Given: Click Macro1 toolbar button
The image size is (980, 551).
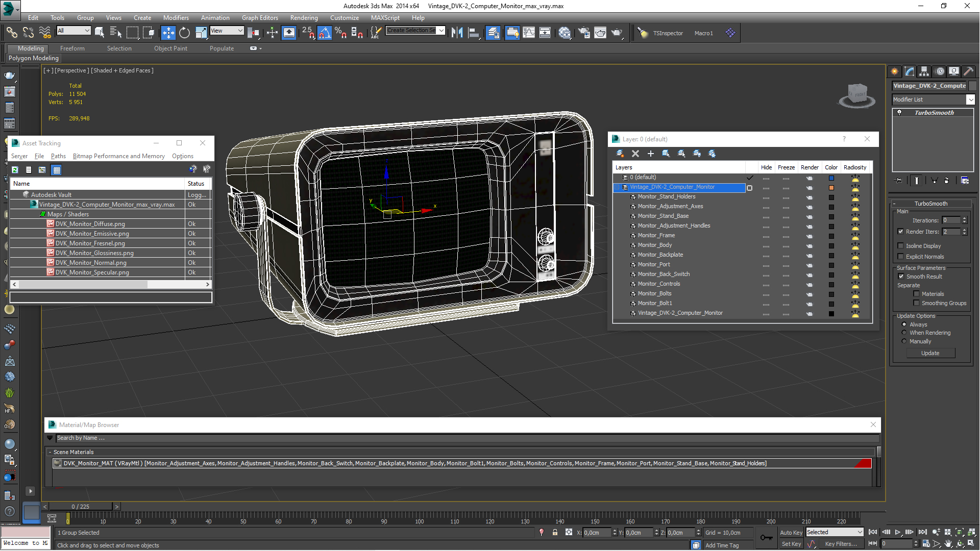Looking at the screenshot, I should point(703,33).
